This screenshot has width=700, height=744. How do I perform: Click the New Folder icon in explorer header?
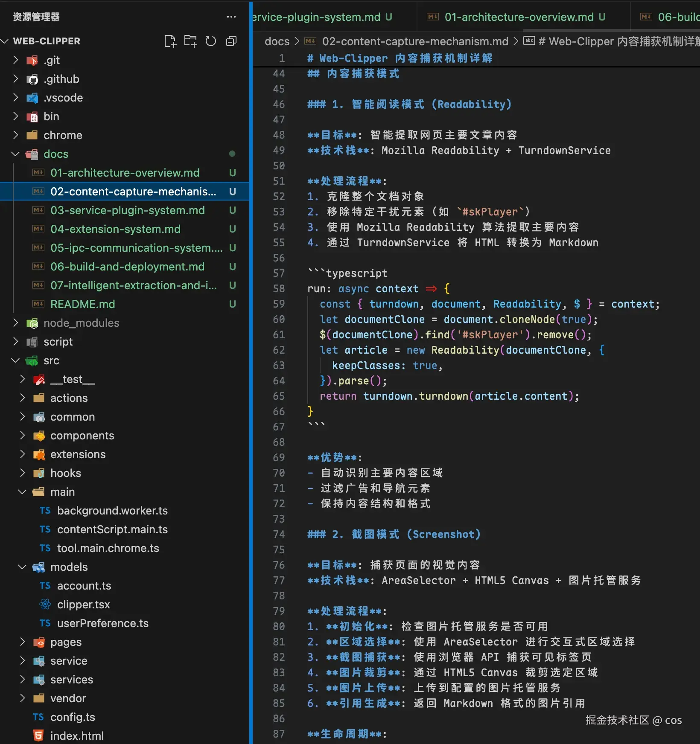pyautogui.click(x=190, y=41)
